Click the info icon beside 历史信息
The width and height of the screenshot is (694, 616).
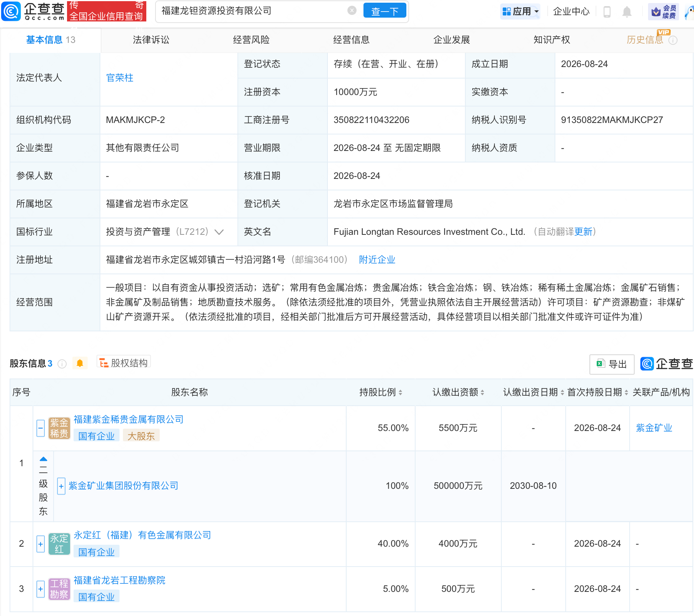(x=673, y=40)
